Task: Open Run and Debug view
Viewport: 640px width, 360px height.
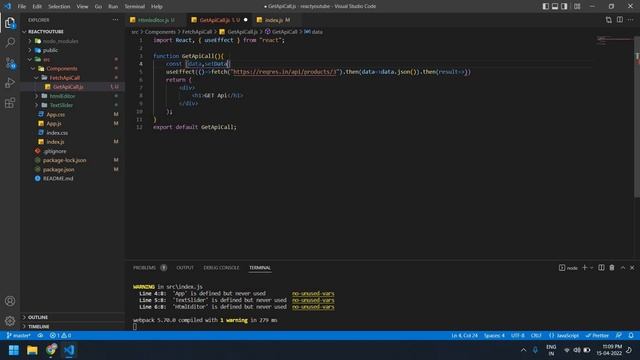Action: [10, 83]
